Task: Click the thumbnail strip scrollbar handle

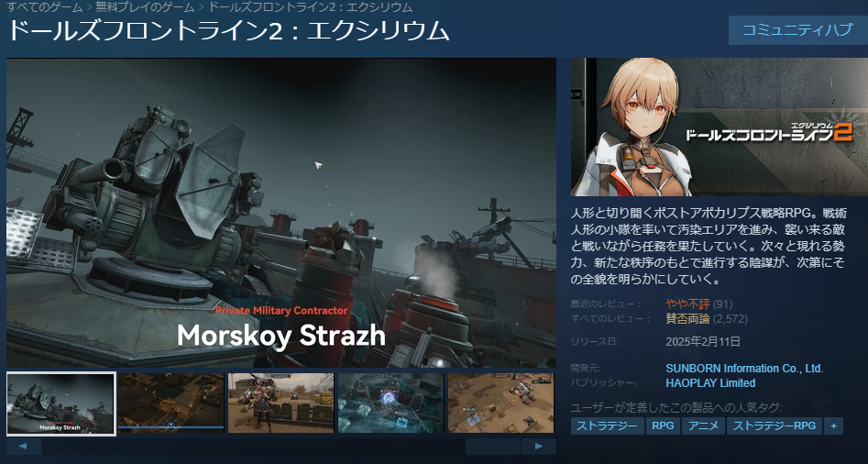Action: [x=493, y=447]
